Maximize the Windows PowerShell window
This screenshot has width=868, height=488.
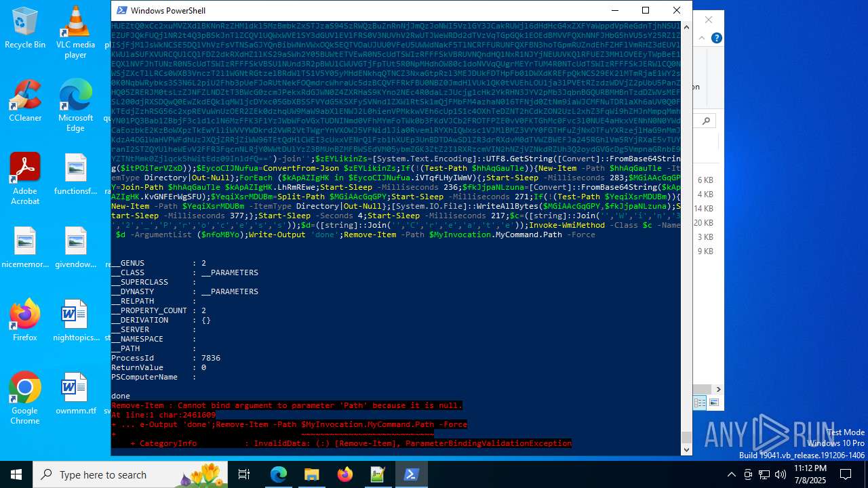point(646,10)
